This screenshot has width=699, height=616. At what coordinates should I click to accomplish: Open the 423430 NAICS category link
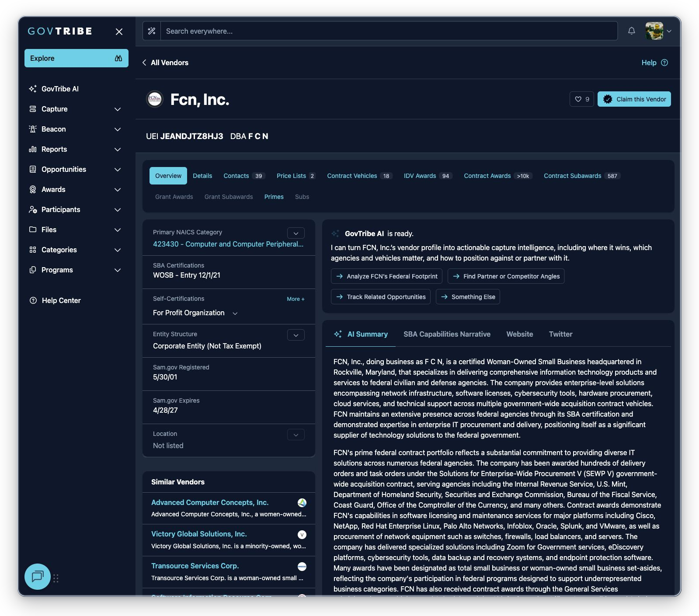click(x=228, y=244)
